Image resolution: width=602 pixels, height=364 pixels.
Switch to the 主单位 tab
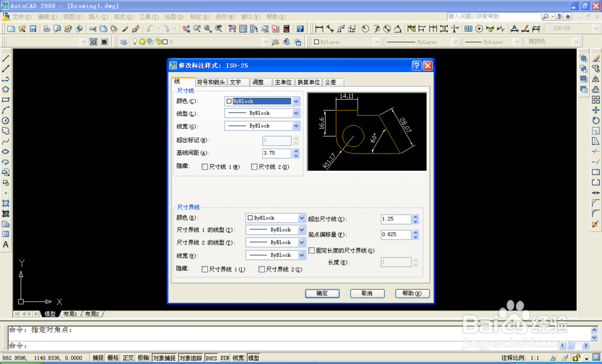pyautogui.click(x=284, y=82)
